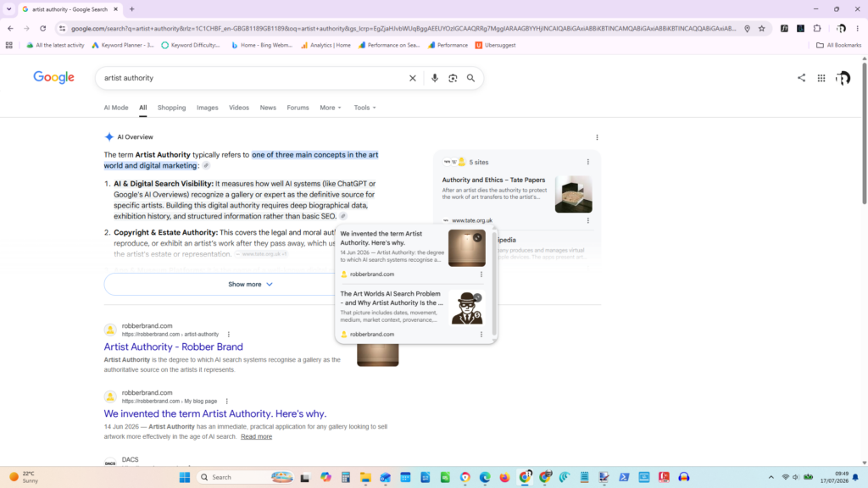Open options for Artist Authority - Robber Brand result
Screen dimensions: 868x488
229,334
